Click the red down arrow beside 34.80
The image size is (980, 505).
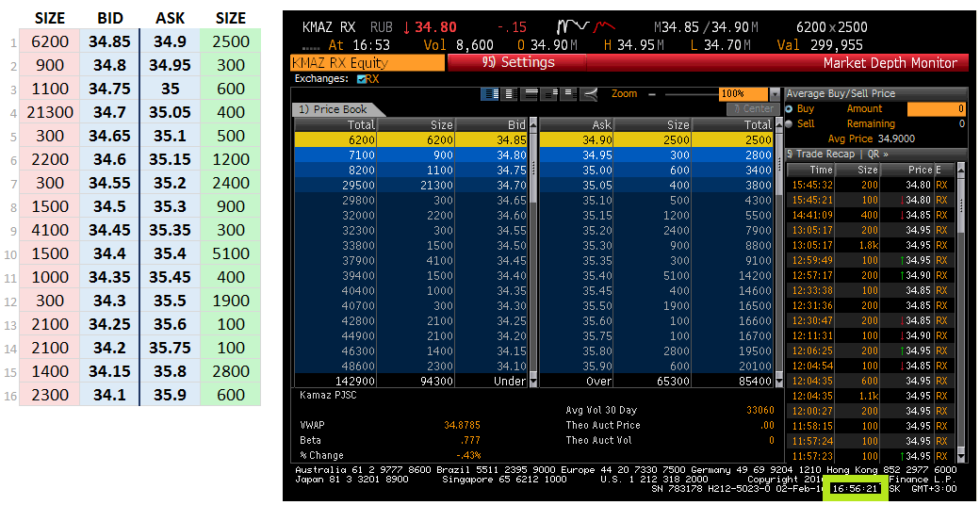pyautogui.click(x=407, y=27)
